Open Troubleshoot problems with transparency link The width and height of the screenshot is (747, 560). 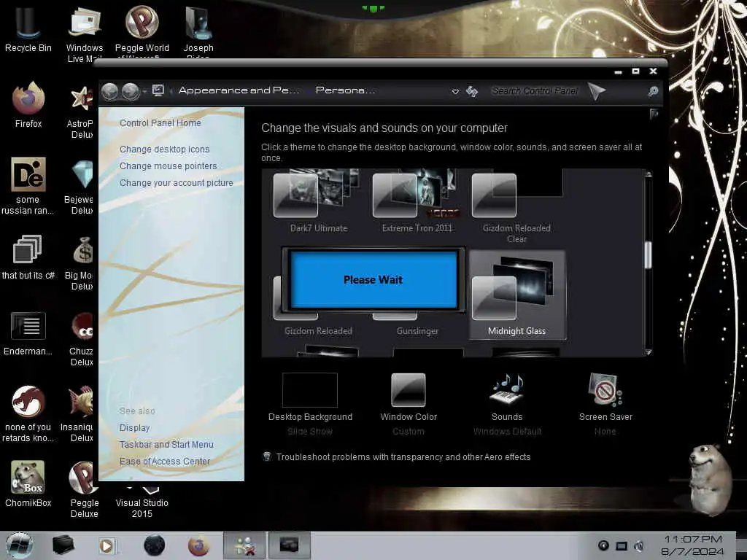tap(403, 456)
